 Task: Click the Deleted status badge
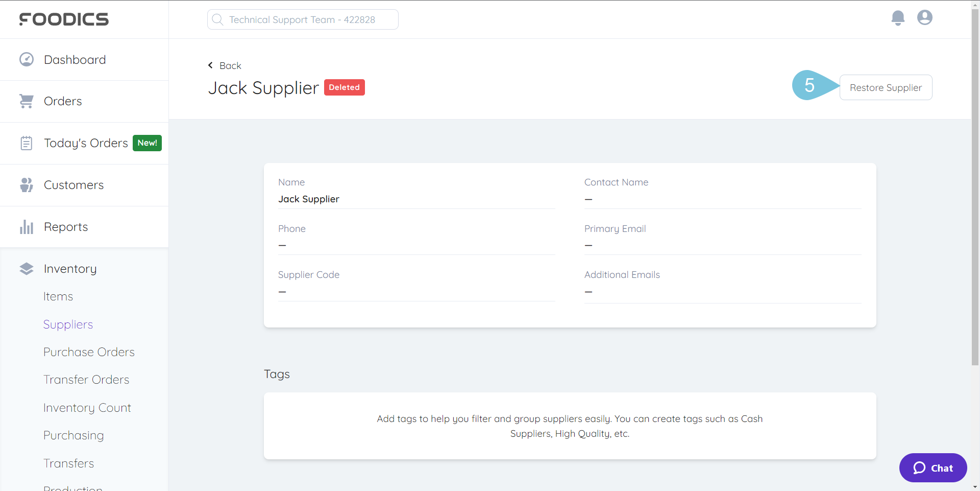(344, 87)
